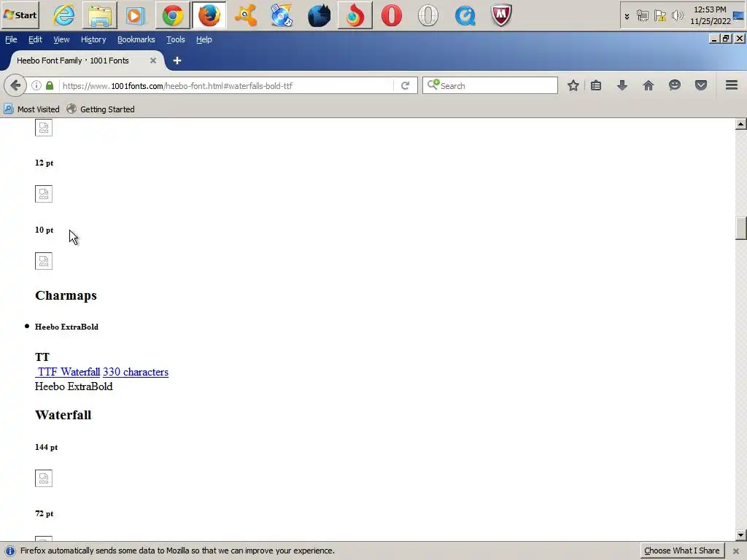Launch Internet Explorer from the taskbar
The width and height of the screenshot is (747, 560).
click(64, 15)
